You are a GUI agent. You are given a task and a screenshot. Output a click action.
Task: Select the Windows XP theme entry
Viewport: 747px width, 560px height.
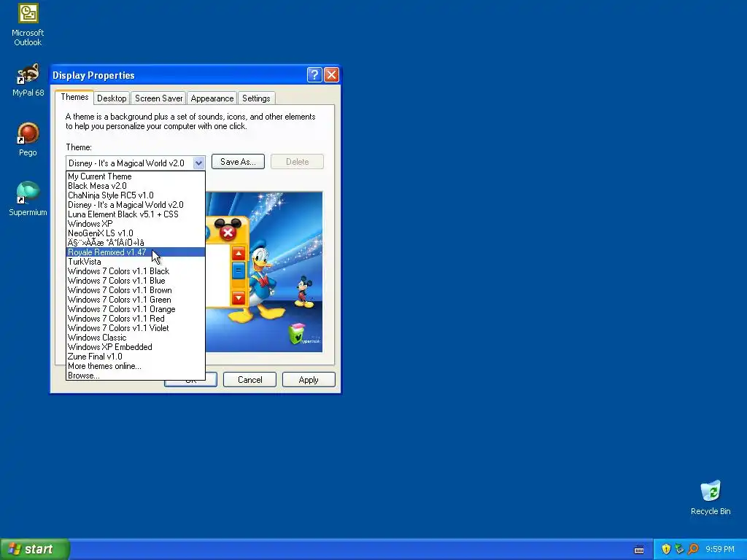(x=135, y=224)
